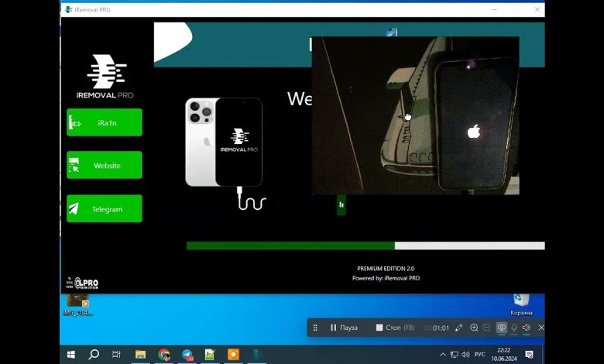Open the Telegram button in sidebar
The image size is (604, 364).
[x=105, y=209]
